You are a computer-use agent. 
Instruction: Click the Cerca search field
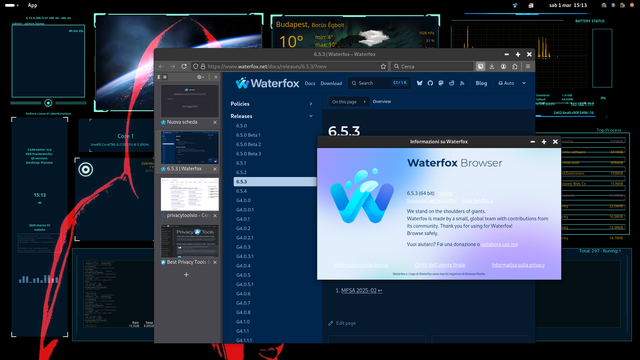coord(432,67)
